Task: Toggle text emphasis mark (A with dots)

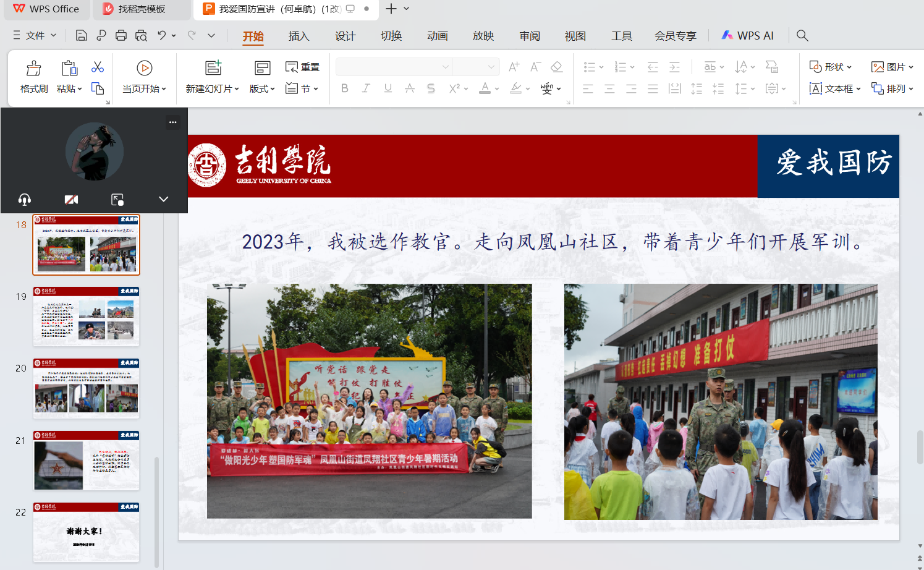Action: tap(409, 88)
